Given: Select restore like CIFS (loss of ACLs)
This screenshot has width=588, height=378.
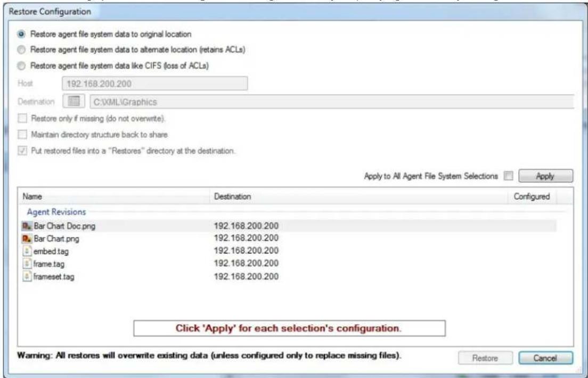Looking at the screenshot, I should (x=22, y=65).
